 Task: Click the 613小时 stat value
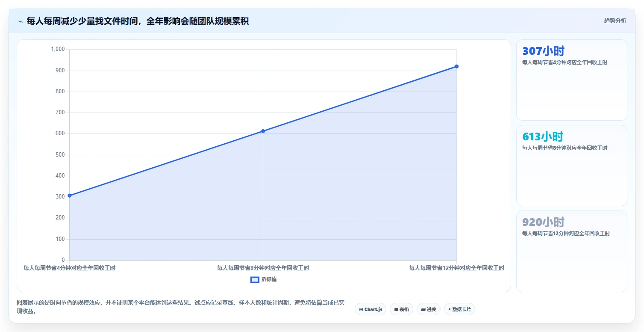pos(543,136)
